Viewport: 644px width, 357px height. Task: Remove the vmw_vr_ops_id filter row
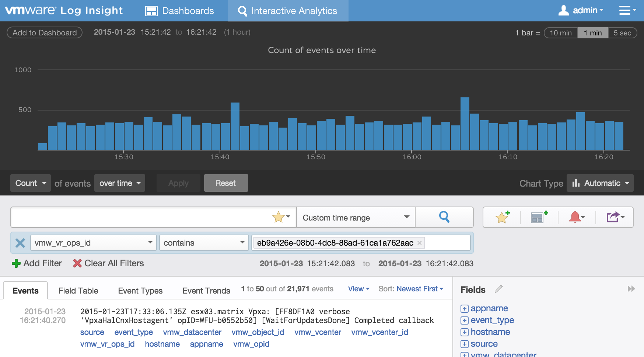pos(20,243)
